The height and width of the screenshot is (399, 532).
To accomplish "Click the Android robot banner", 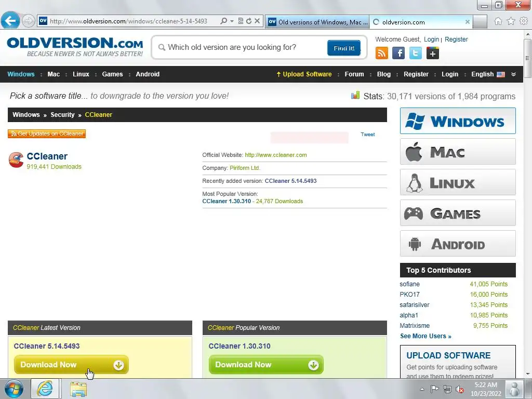I will point(458,244).
